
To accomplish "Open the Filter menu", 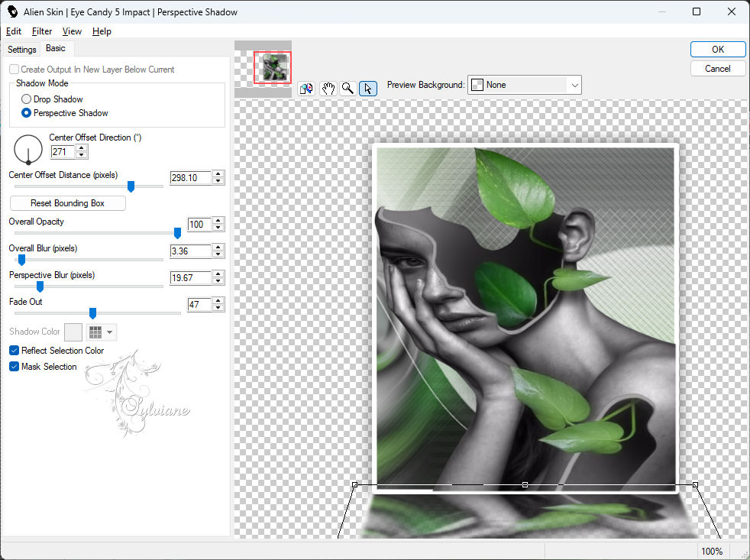I will [x=42, y=31].
